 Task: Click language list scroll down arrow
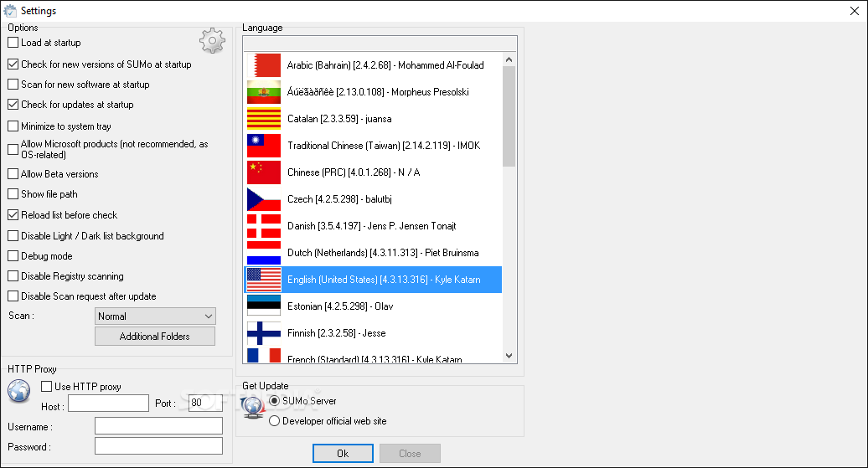pos(509,357)
